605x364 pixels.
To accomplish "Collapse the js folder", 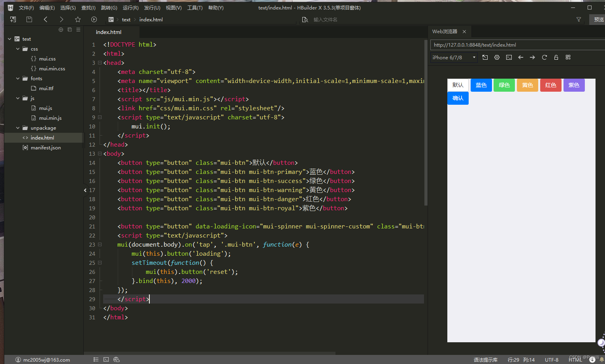I will (x=18, y=98).
